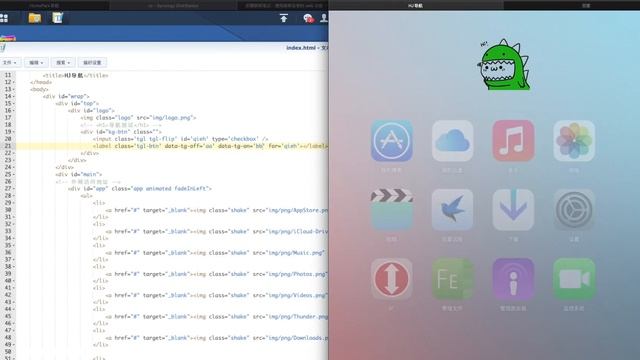Collapse code fold at line 16
640x360 pixels.
click(13, 111)
